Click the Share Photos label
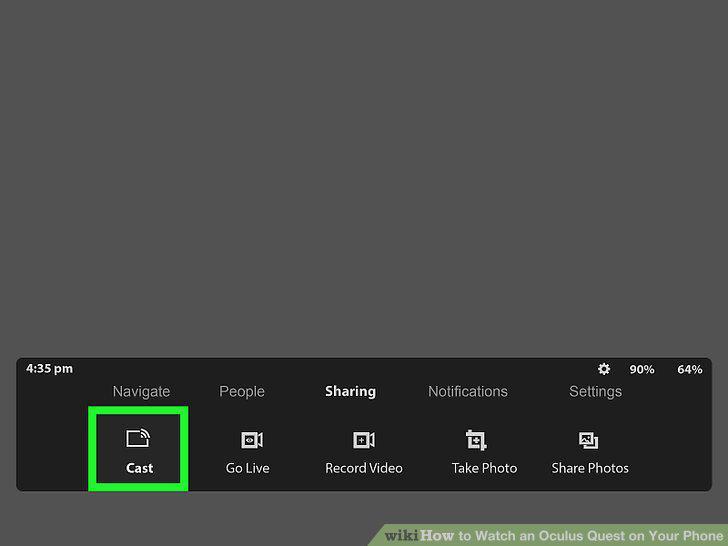 (590, 468)
